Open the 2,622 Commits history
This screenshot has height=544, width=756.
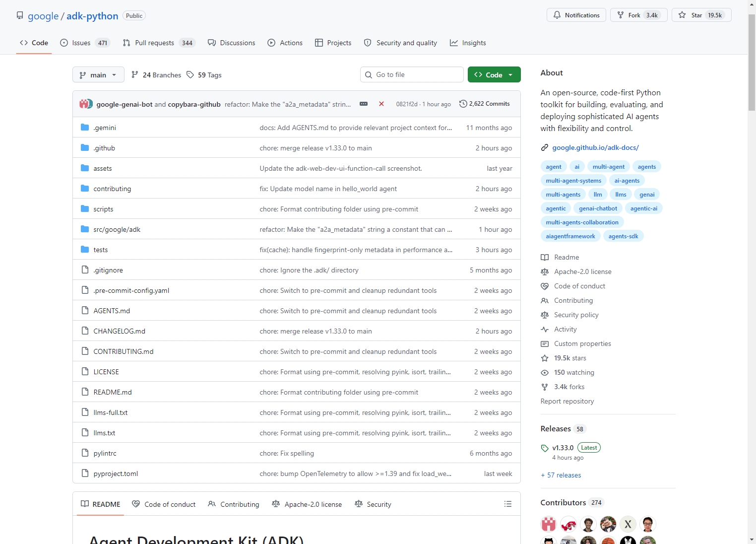(485, 104)
